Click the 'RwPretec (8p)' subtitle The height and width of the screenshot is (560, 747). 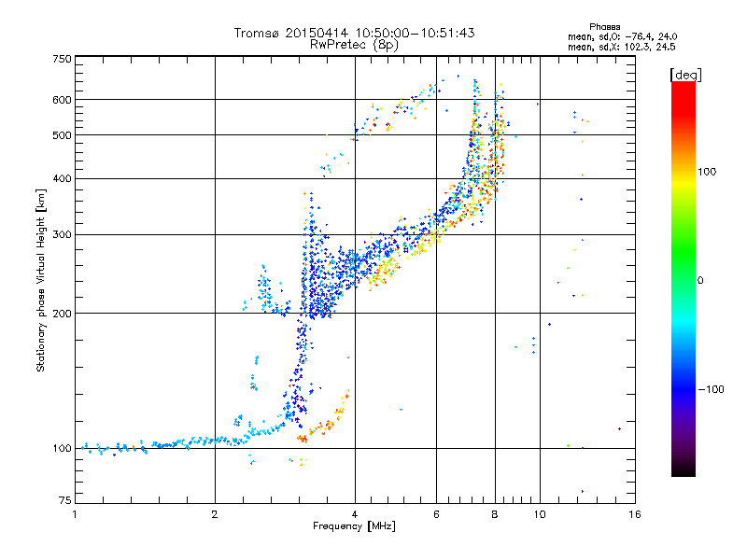(x=354, y=45)
